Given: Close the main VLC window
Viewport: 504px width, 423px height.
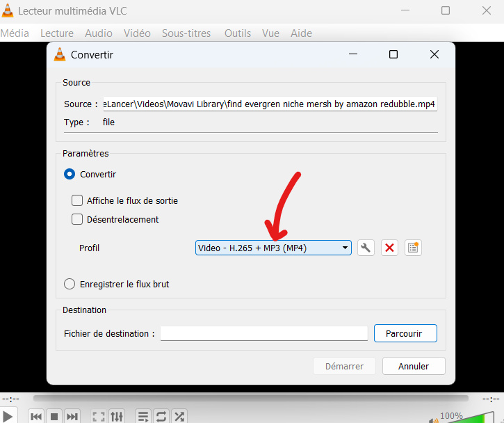Looking at the screenshot, I should [487, 10].
